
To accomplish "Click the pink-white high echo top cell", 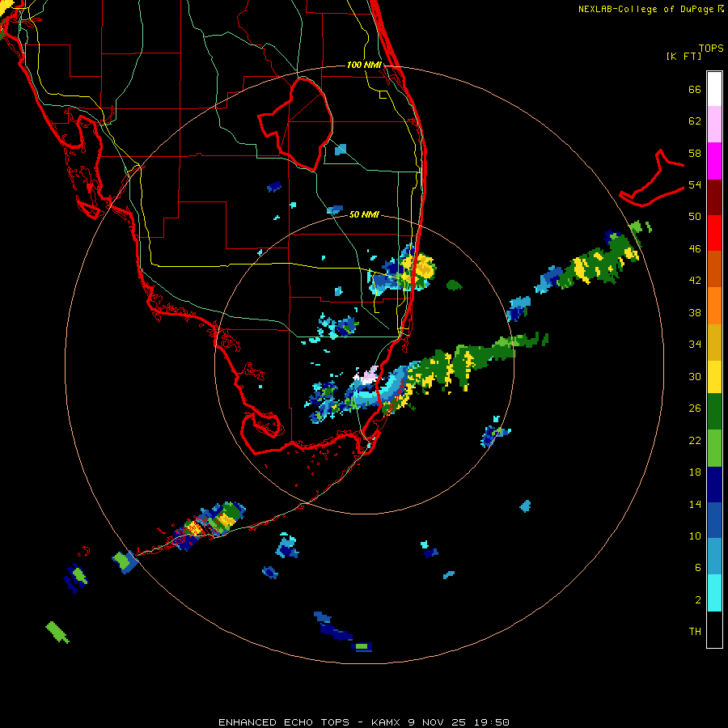I will (x=367, y=375).
